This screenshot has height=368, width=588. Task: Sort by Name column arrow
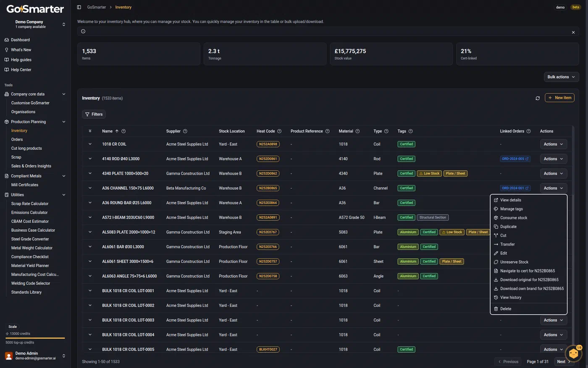click(117, 131)
